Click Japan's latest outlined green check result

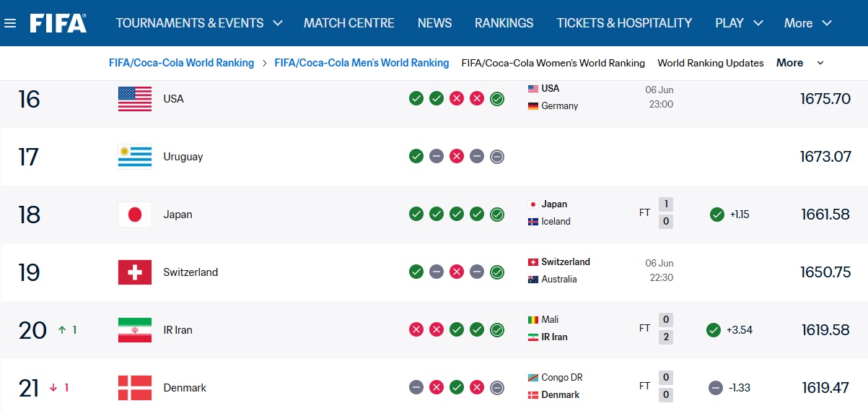pyautogui.click(x=497, y=215)
